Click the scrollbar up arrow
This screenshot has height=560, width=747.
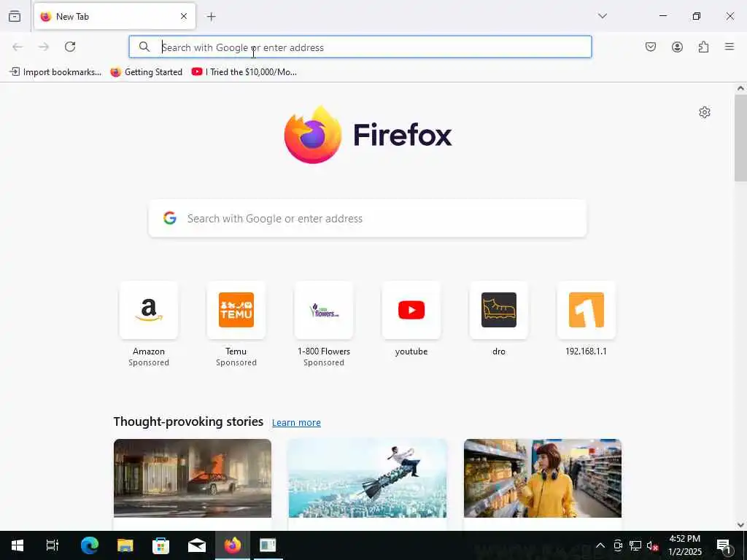[x=740, y=88]
